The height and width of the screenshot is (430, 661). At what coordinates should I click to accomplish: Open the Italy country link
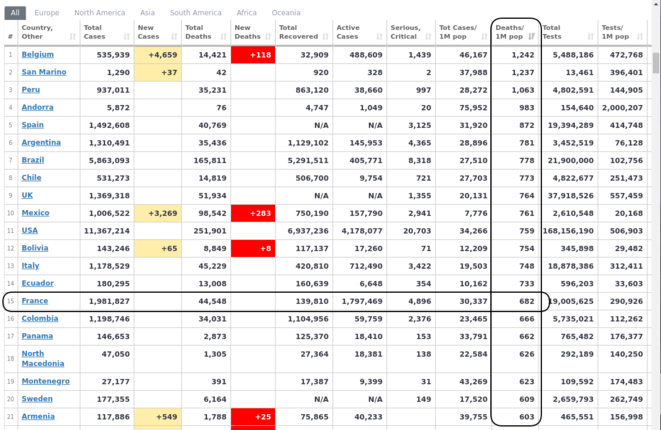coord(30,266)
